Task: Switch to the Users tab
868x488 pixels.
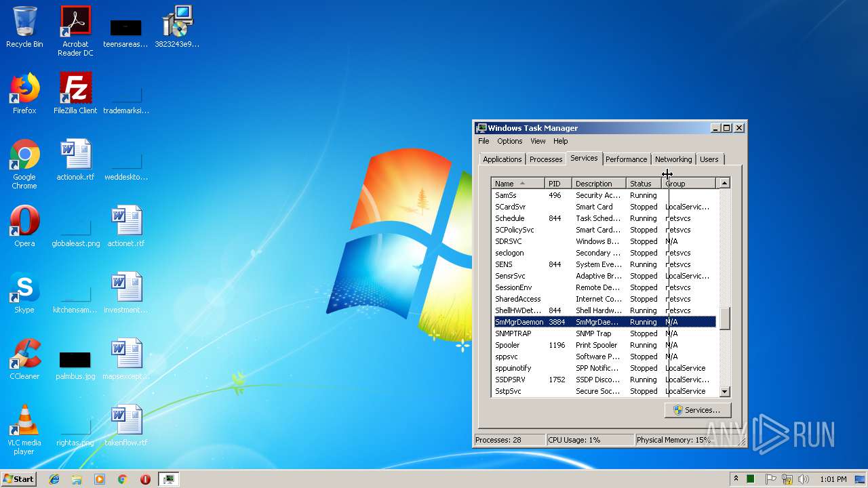Action: tap(709, 159)
